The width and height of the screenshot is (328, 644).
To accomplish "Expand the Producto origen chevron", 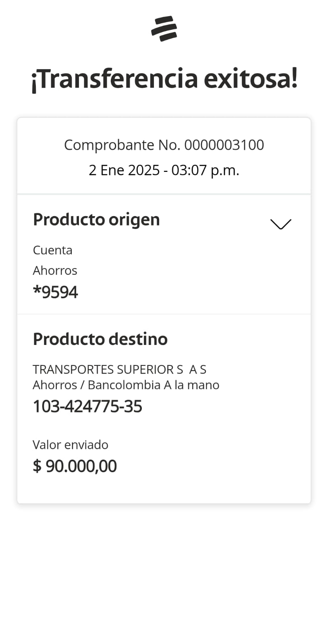I will coord(280,224).
